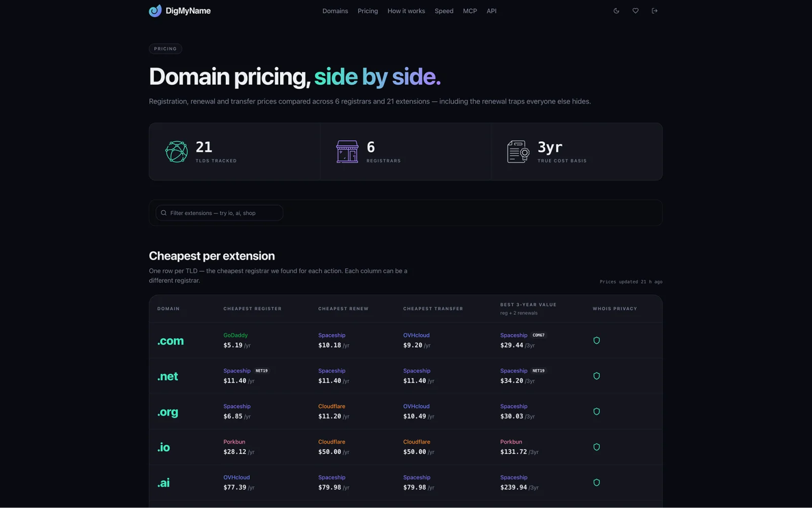Click the Cheapest Register column header
Viewport: 812px width, 508px height.
pos(253,309)
